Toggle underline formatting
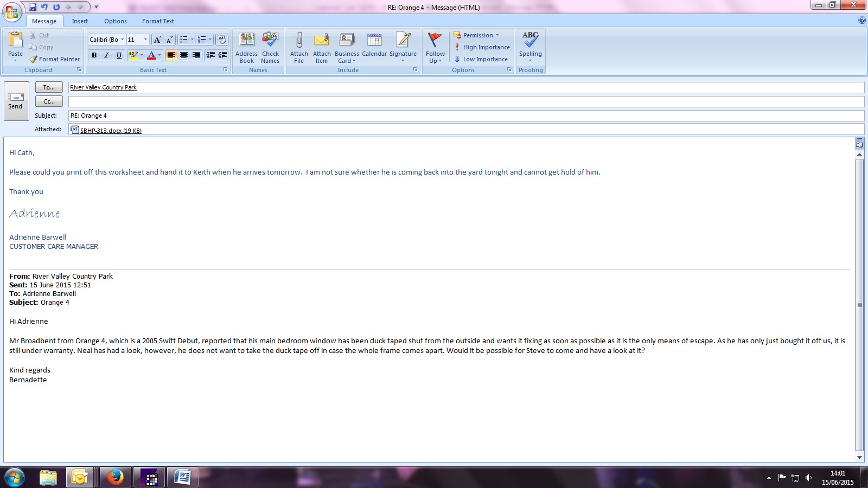 tap(119, 55)
